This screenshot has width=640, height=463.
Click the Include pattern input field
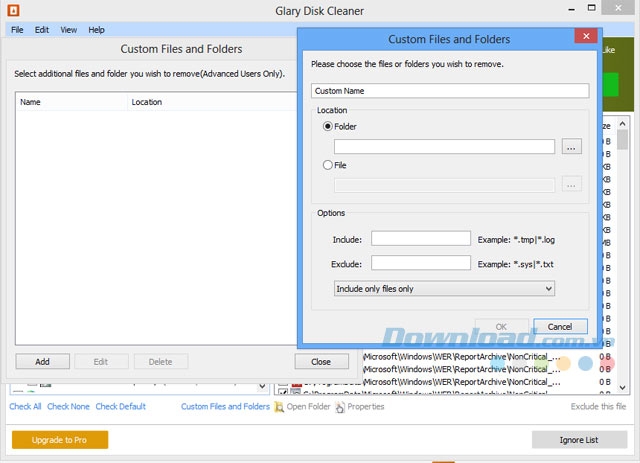point(420,238)
